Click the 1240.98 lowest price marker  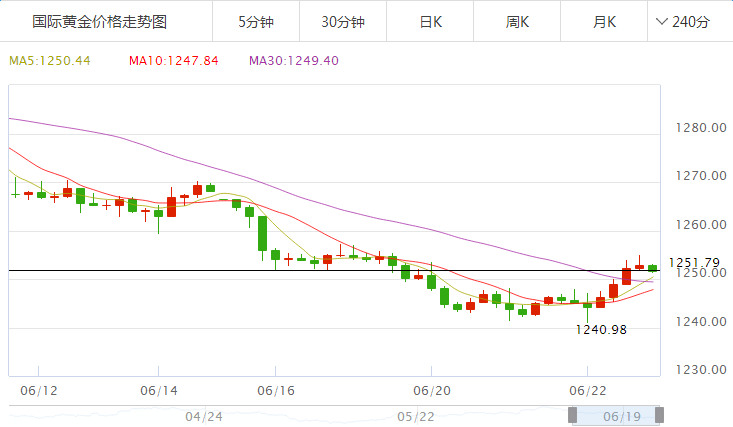601,329
